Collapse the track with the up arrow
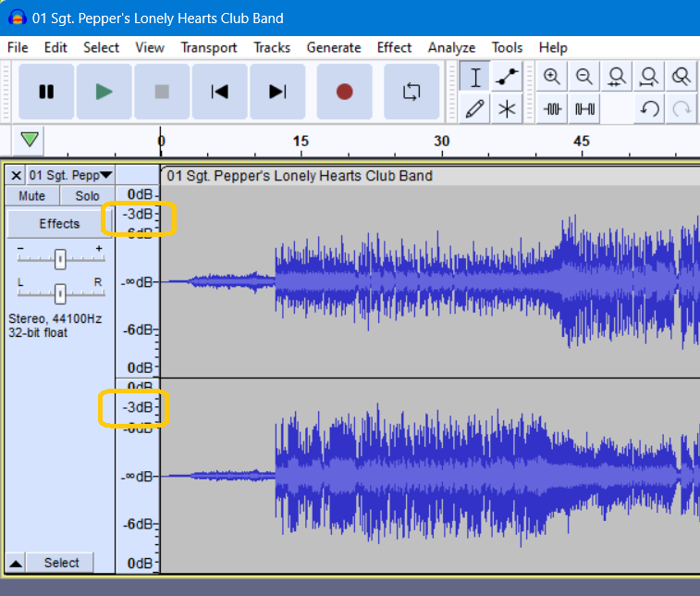The height and width of the screenshot is (596, 700). [x=16, y=563]
